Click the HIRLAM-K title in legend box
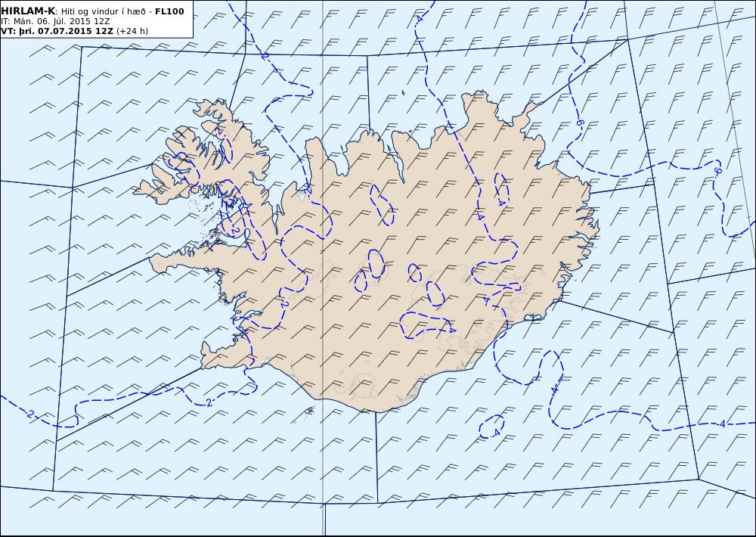Viewport: 756px width, 537px height. 28,11
